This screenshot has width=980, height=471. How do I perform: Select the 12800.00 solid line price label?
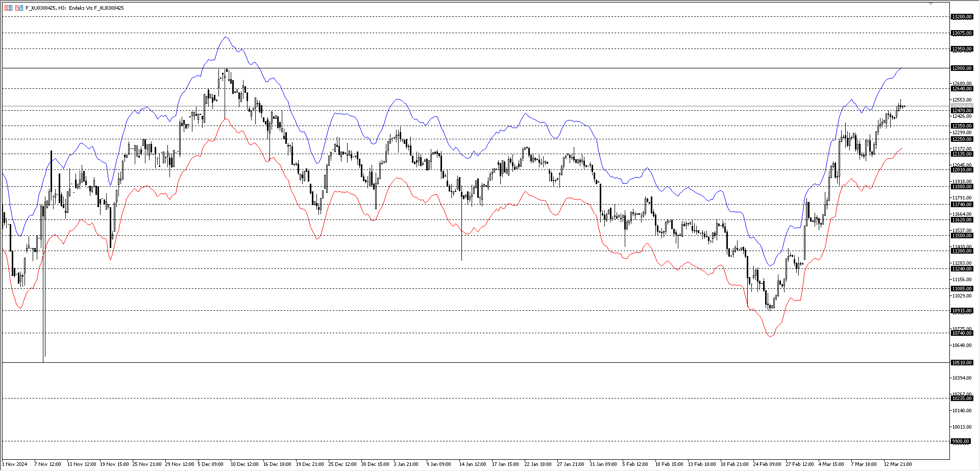tap(962, 68)
